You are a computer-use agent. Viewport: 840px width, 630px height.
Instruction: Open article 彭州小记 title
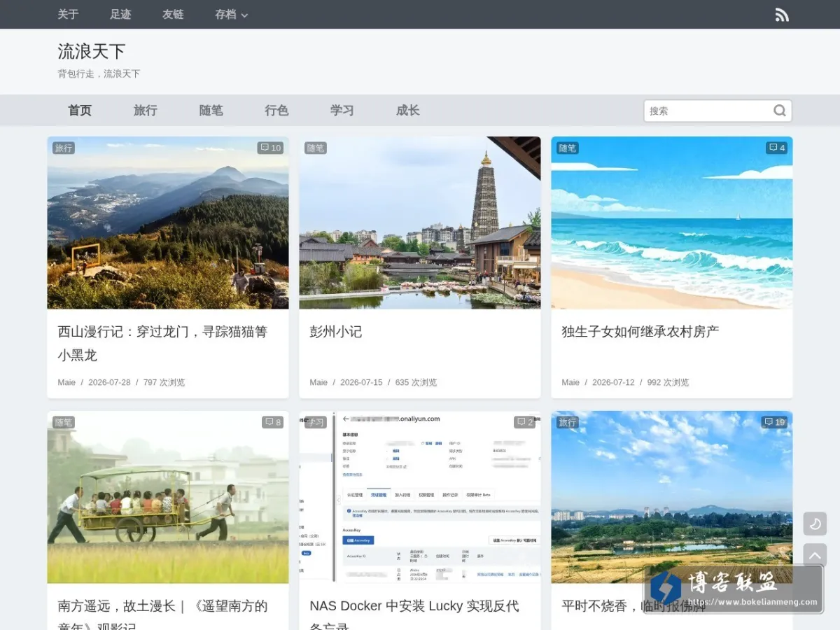click(x=336, y=331)
